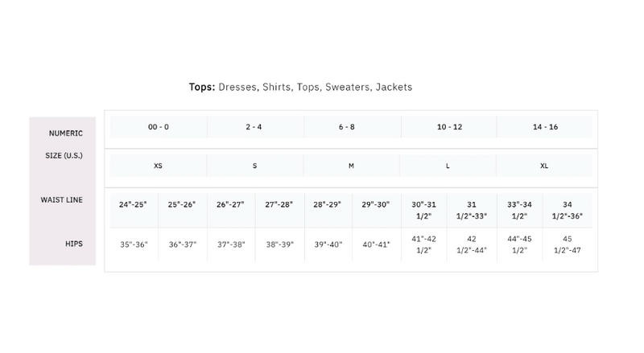Select the 6 - 8 numeric size cell

351,127
